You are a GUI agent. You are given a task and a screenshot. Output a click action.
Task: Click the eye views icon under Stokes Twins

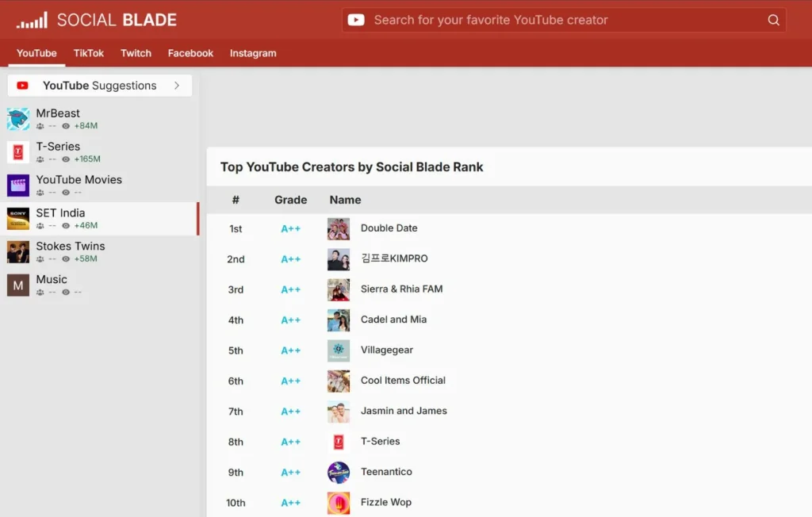pyautogui.click(x=66, y=258)
